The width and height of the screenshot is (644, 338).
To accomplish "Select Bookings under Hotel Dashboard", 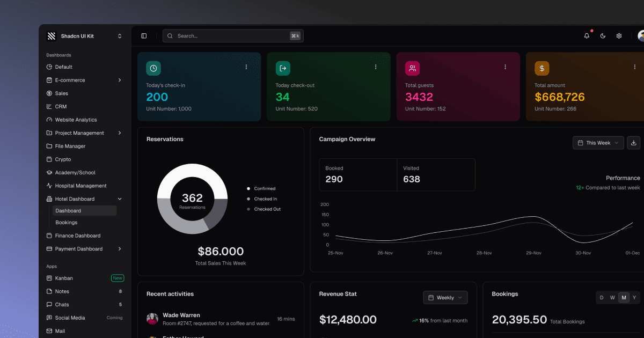I will coord(66,222).
